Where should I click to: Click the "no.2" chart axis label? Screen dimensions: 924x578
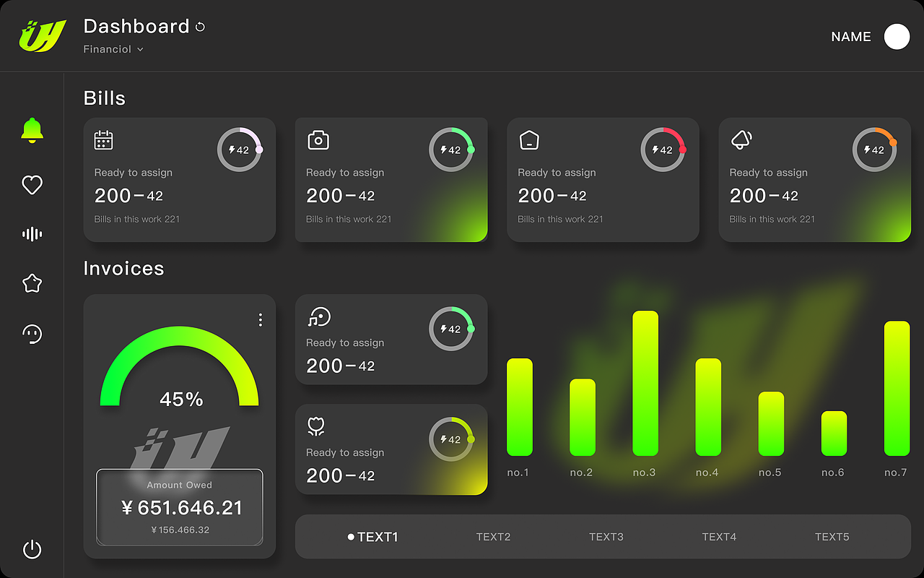[x=581, y=473]
